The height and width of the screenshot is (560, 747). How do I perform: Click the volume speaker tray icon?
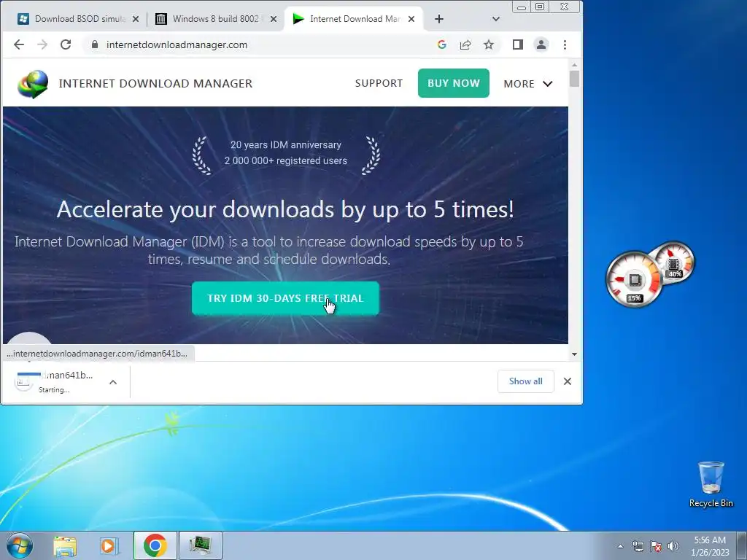(x=673, y=546)
